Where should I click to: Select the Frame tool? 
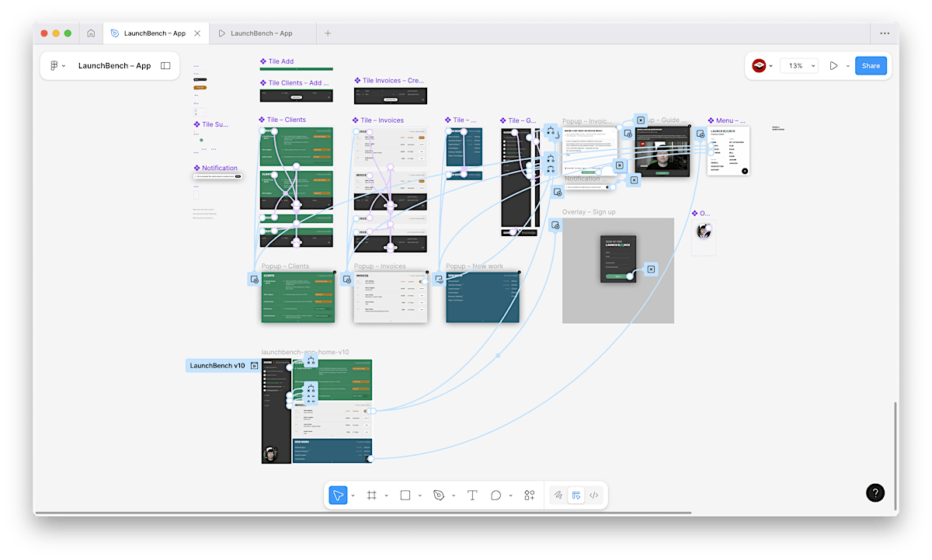(x=372, y=496)
